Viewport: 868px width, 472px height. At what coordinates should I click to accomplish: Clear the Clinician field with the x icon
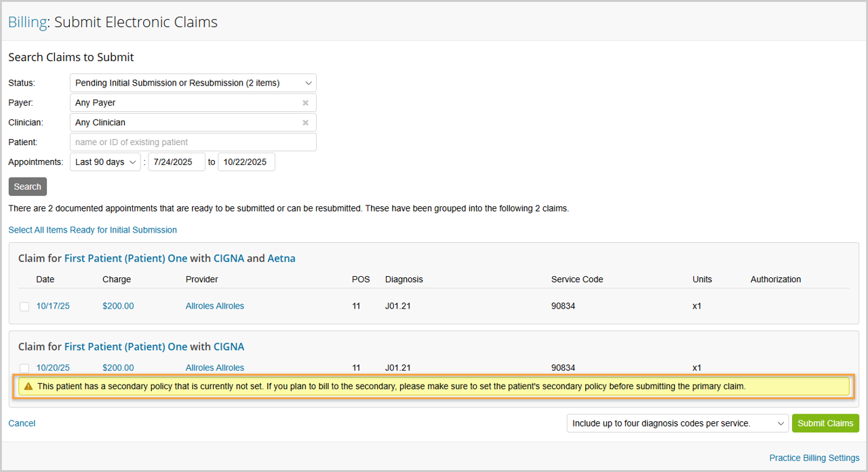point(305,123)
